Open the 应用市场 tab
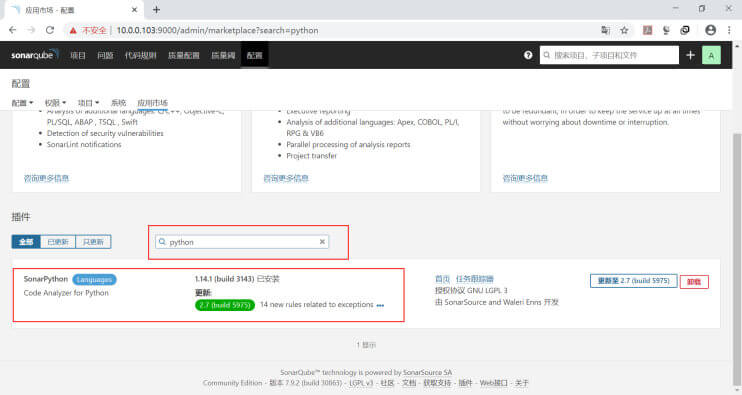 coord(152,103)
